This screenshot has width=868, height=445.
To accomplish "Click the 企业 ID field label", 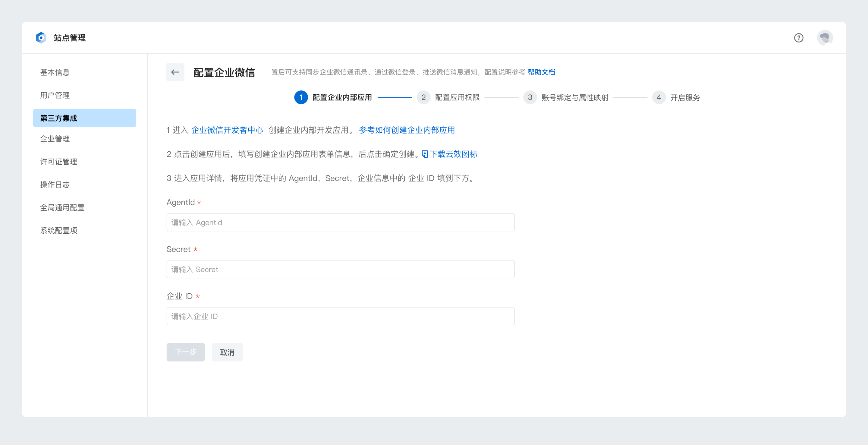I will pos(180,296).
